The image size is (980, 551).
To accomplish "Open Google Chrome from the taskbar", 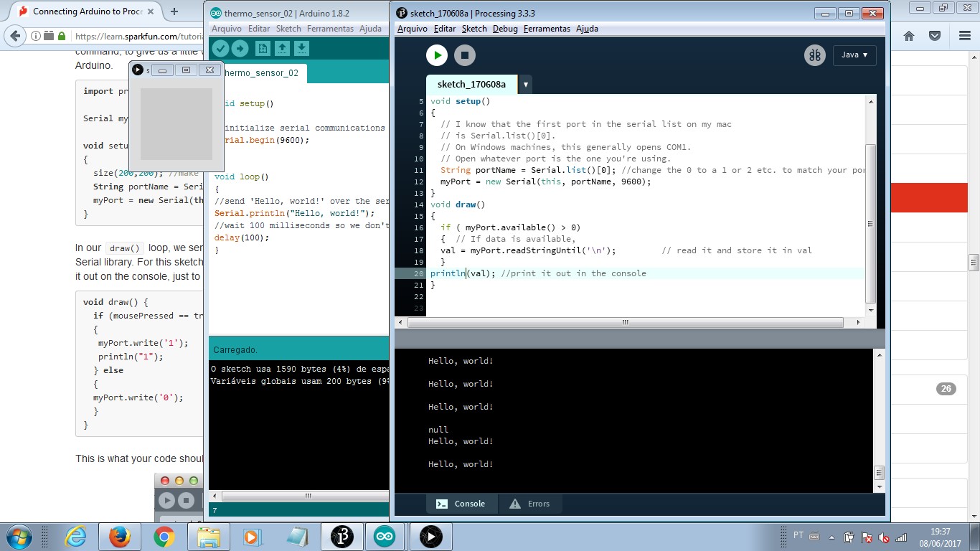I will pos(164,537).
